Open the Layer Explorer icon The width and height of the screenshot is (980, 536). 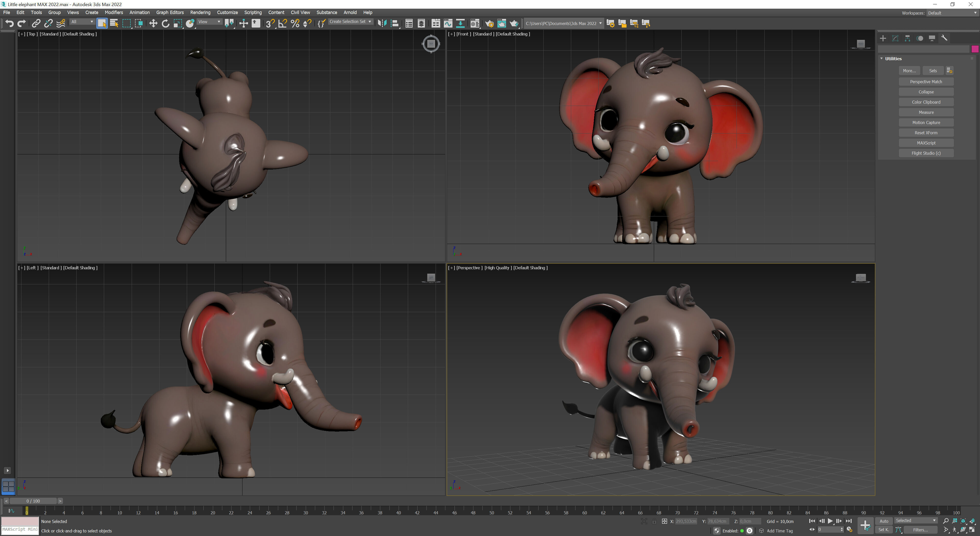422,23
